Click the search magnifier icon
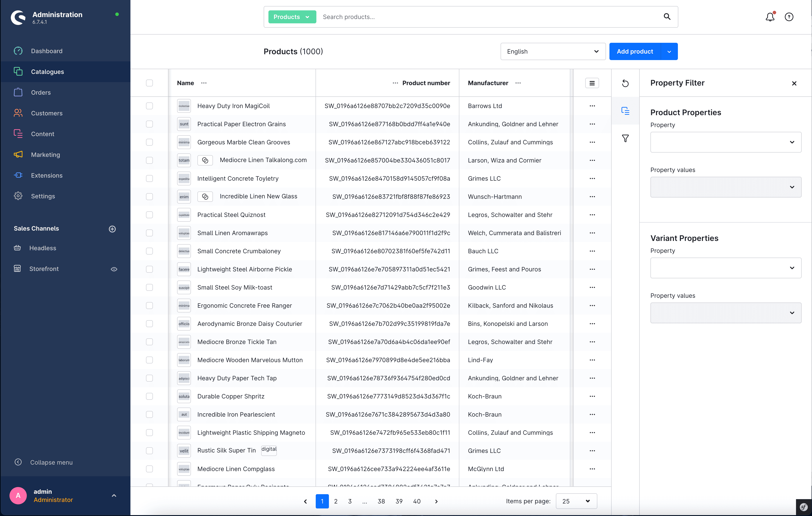The width and height of the screenshot is (812, 516). click(667, 17)
